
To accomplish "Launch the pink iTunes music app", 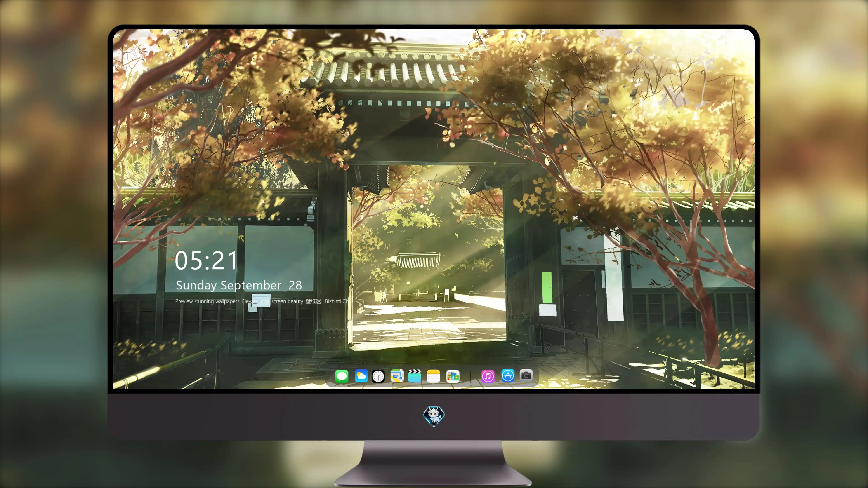I will [x=488, y=376].
